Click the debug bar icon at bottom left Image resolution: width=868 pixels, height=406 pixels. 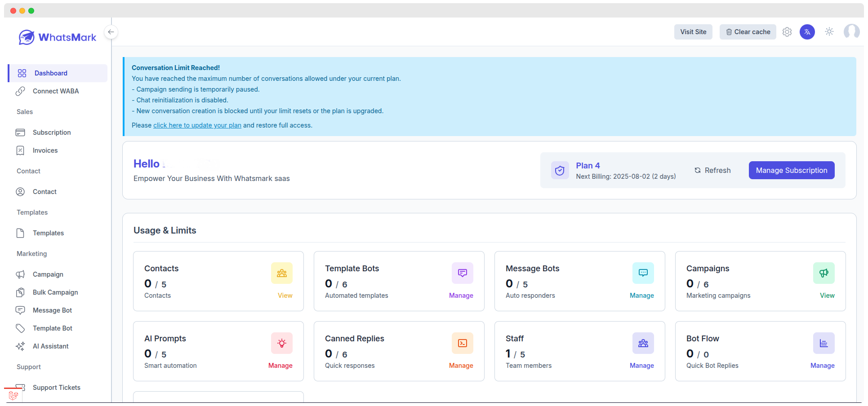13,396
